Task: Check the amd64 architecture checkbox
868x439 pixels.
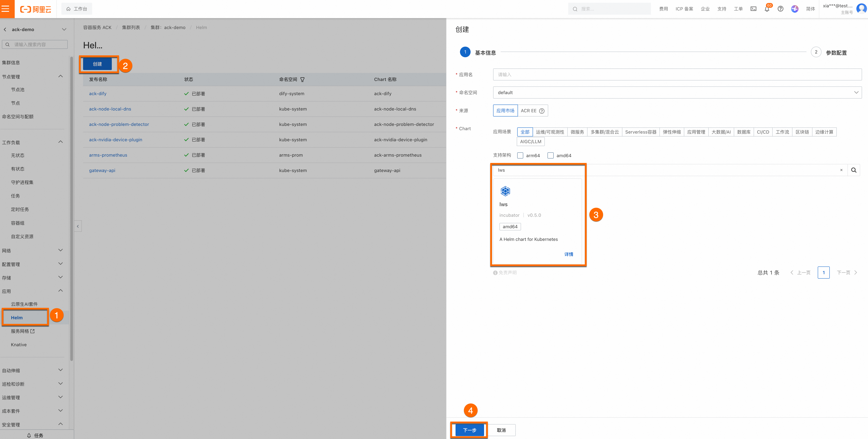Action: [551, 156]
